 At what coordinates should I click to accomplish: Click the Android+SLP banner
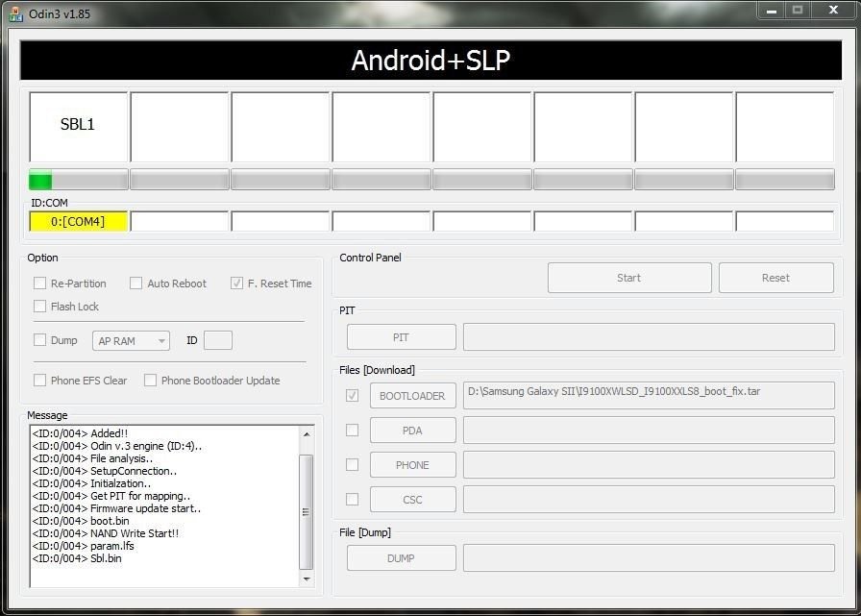point(430,60)
